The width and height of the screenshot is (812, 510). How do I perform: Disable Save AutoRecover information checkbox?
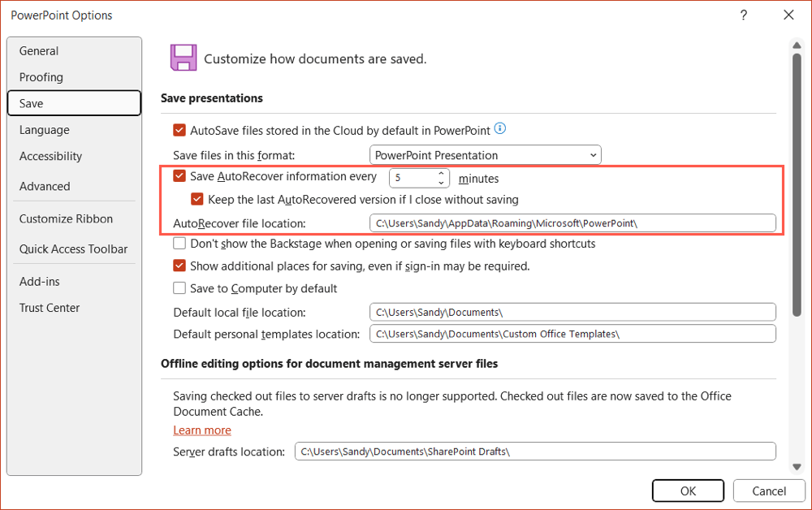179,176
